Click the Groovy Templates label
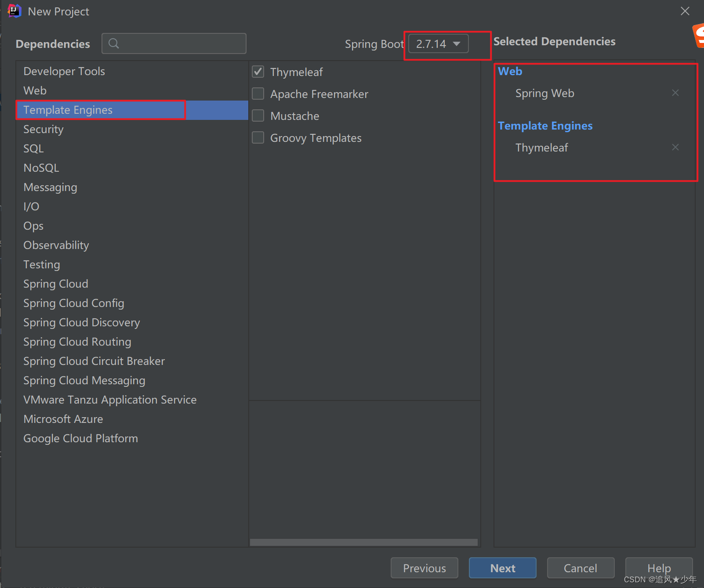Screen dimensions: 704x588 click(x=316, y=138)
